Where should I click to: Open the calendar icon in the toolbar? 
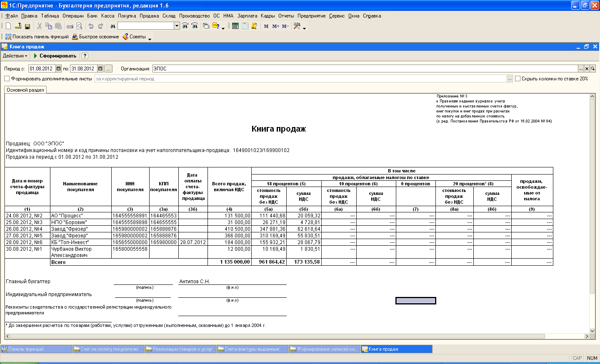point(245,26)
